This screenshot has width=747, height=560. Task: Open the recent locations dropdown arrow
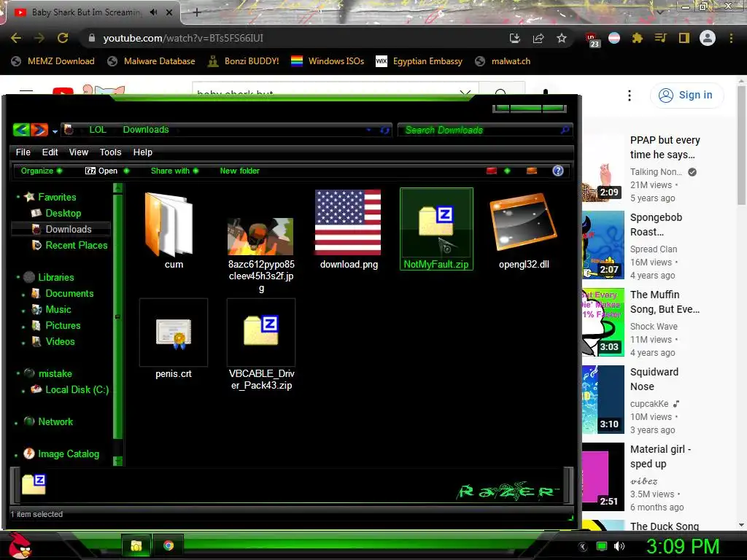55,131
